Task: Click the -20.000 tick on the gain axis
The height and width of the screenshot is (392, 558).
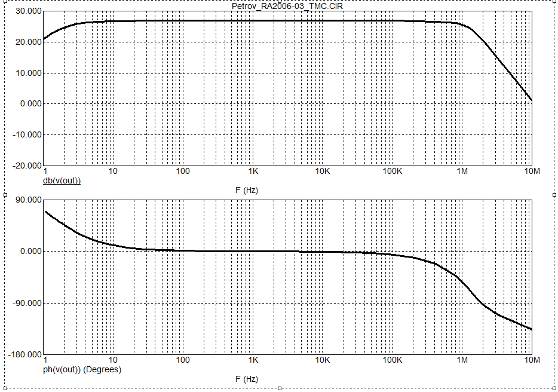Action: pos(27,166)
